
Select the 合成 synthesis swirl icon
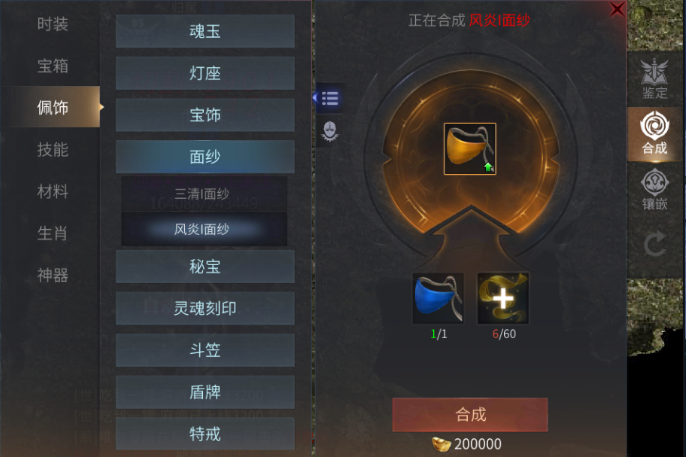(x=654, y=133)
